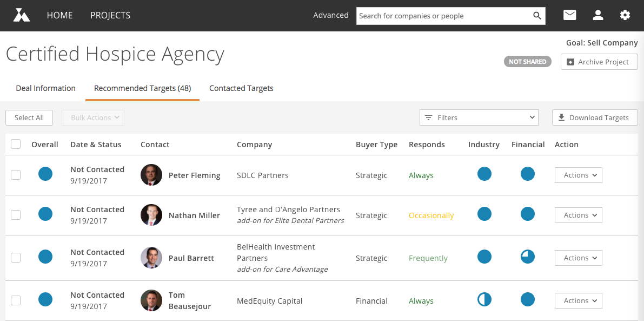Expand the Filters dropdown
The height and width of the screenshot is (321, 644).
[479, 117]
